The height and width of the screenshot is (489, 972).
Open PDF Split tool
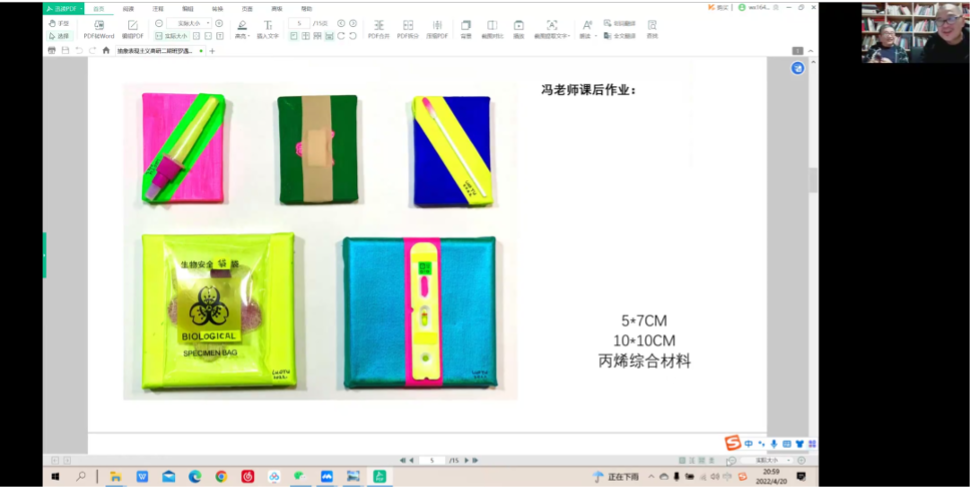(x=407, y=29)
